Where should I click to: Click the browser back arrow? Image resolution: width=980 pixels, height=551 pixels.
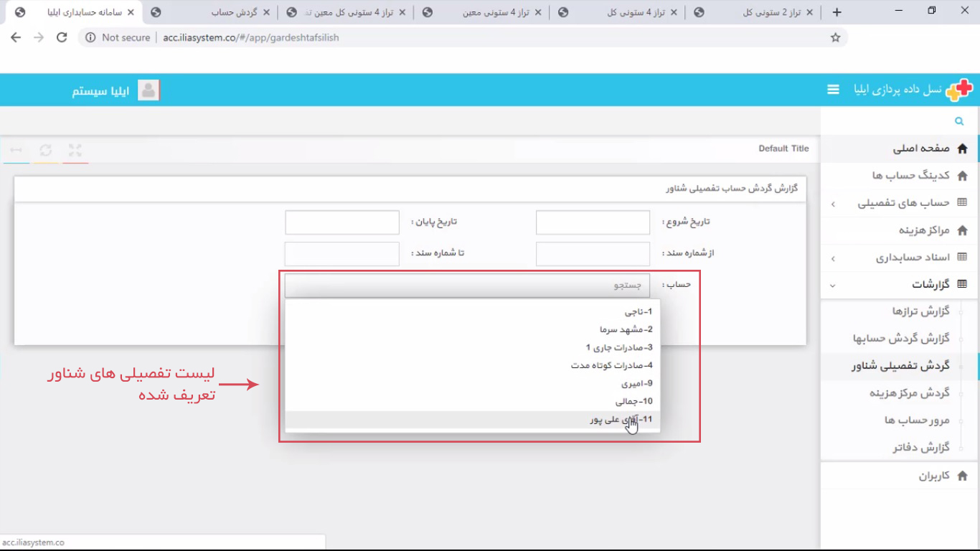tap(16, 37)
